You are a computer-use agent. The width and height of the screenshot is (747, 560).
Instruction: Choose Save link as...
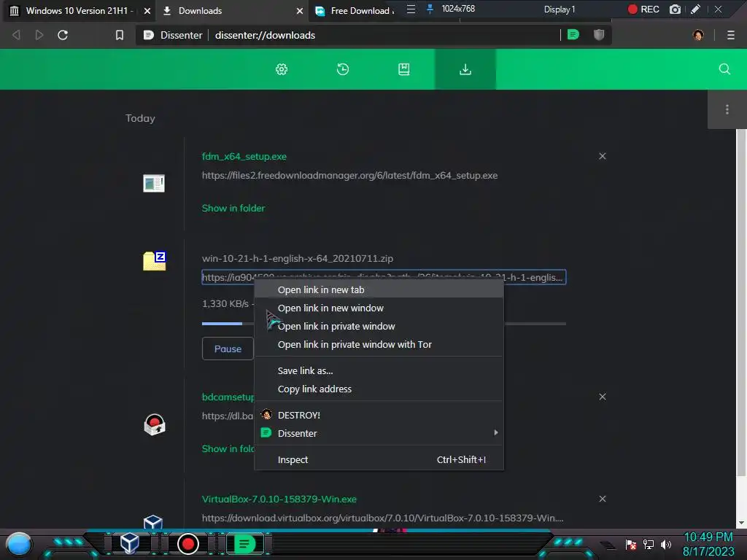click(x=379, y=370)
